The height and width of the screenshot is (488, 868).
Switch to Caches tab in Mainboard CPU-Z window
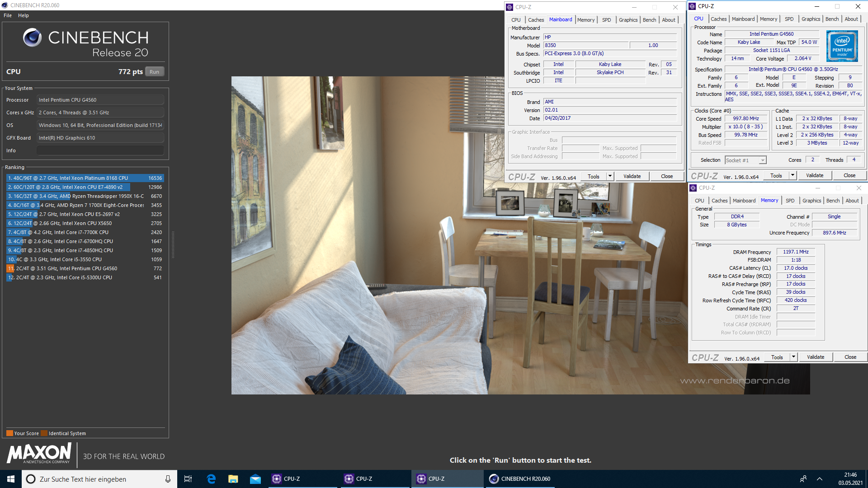pos(536,20)
